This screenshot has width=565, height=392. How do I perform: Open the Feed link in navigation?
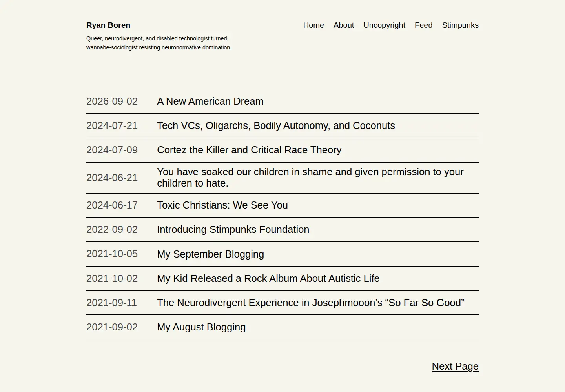pyautogui.click(x=423, y=25)
